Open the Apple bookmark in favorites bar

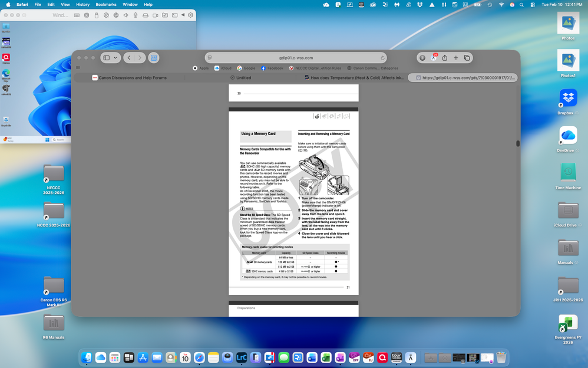point(201,68)
